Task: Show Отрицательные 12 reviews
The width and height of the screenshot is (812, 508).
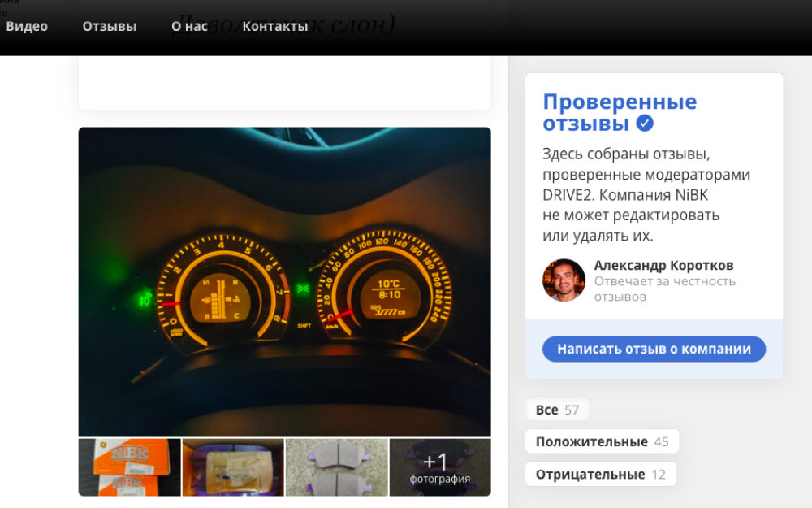Action: pos(601,475)
